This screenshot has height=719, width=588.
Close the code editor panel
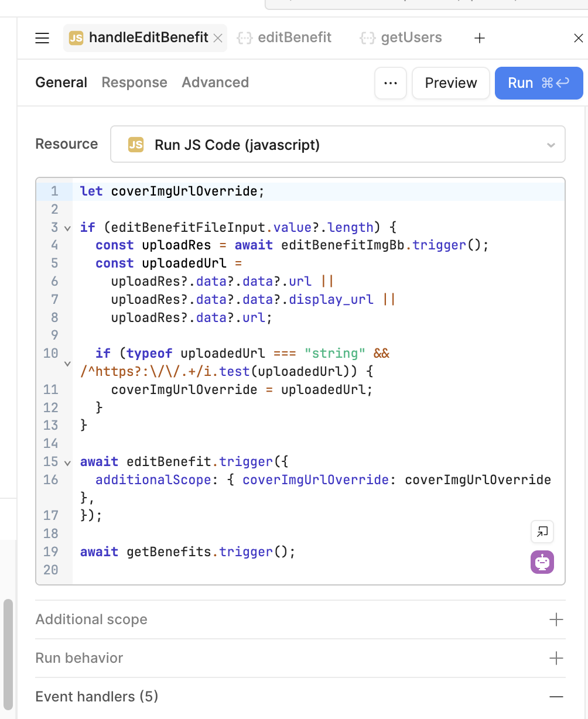click(x=578, y=38)
